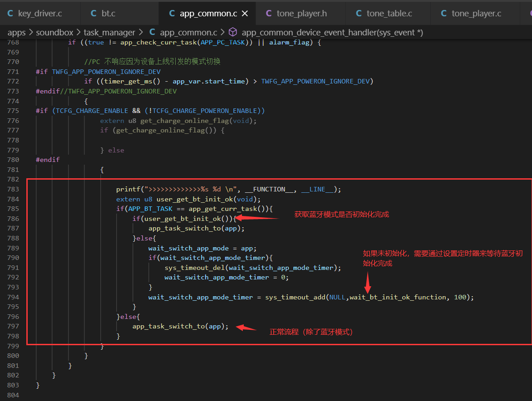Click "app_task_switch_to" on line 797

tap(168, 327)
